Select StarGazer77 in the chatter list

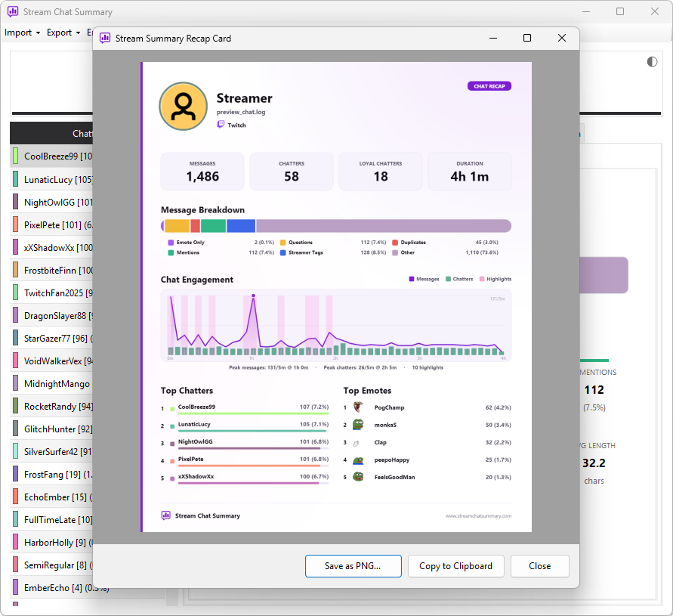[x=51, y=338]
